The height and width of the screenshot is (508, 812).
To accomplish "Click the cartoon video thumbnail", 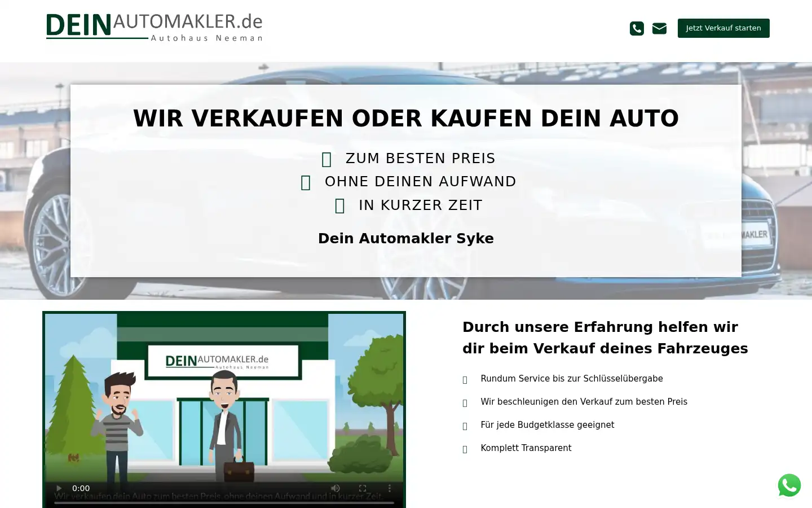I will [224, 409].
